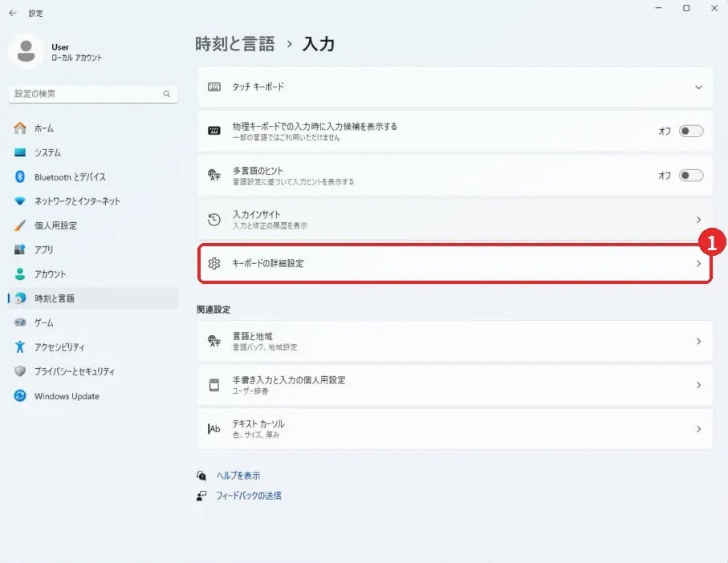Screen dimensions: 728x563
Task: Select システム in the sidebar
Action: point(93,152)
